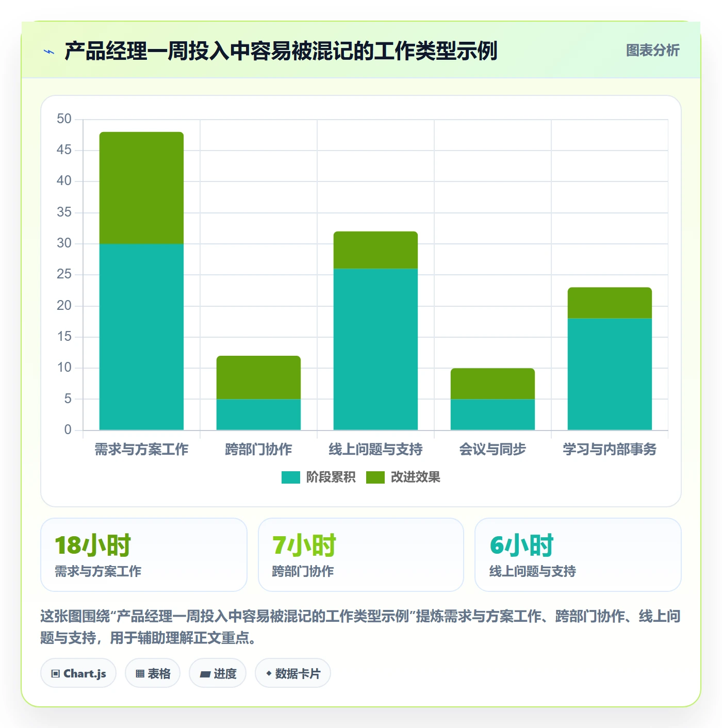This screenshot has height=728, width=722.
Task: Click the teal segment of the 需求与方案工作 bar
Action: 141,337
